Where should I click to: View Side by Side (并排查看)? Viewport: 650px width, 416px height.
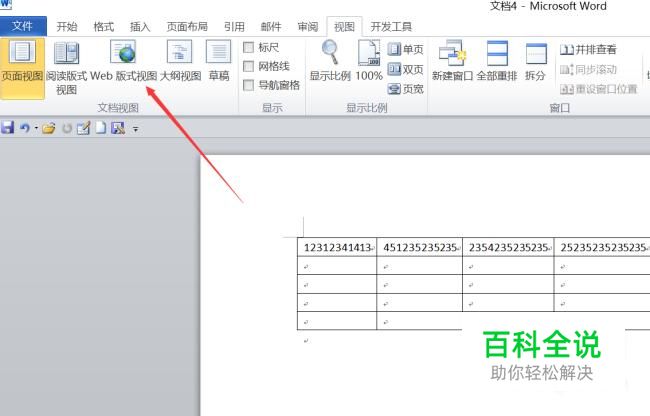(x=588, y=50)
